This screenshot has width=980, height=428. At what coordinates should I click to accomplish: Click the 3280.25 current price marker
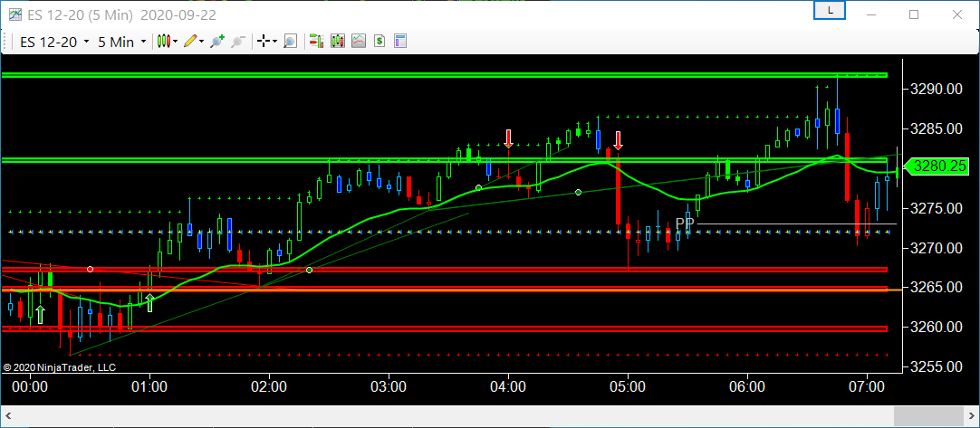(937, 166)
